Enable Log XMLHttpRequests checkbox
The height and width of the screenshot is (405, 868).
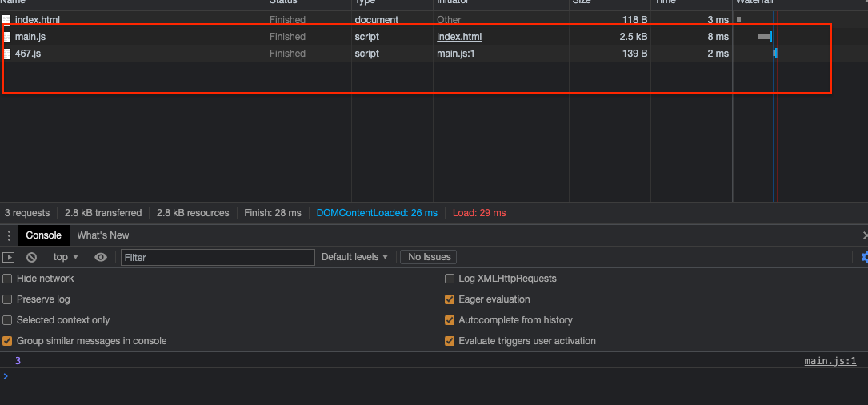click(450, 279)
